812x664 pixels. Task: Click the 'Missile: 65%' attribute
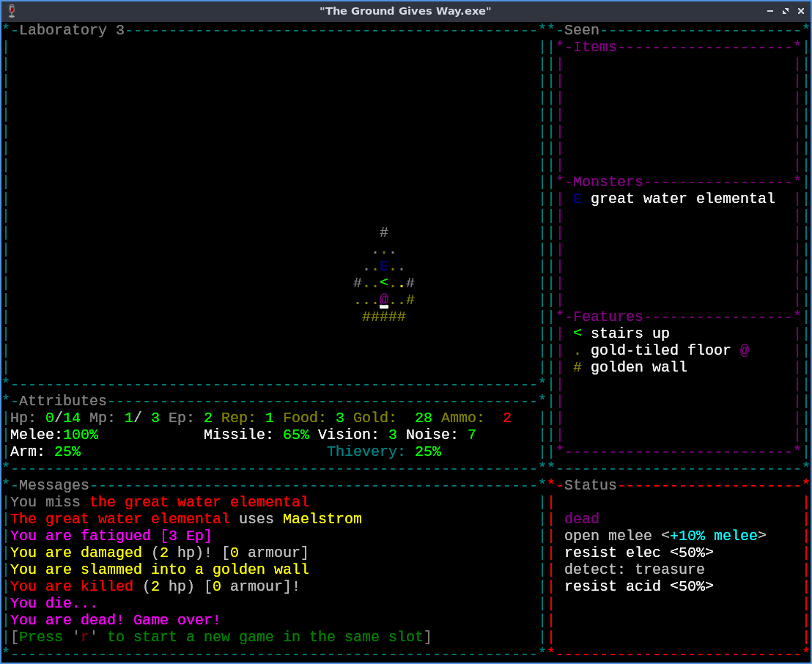[256, 434]
